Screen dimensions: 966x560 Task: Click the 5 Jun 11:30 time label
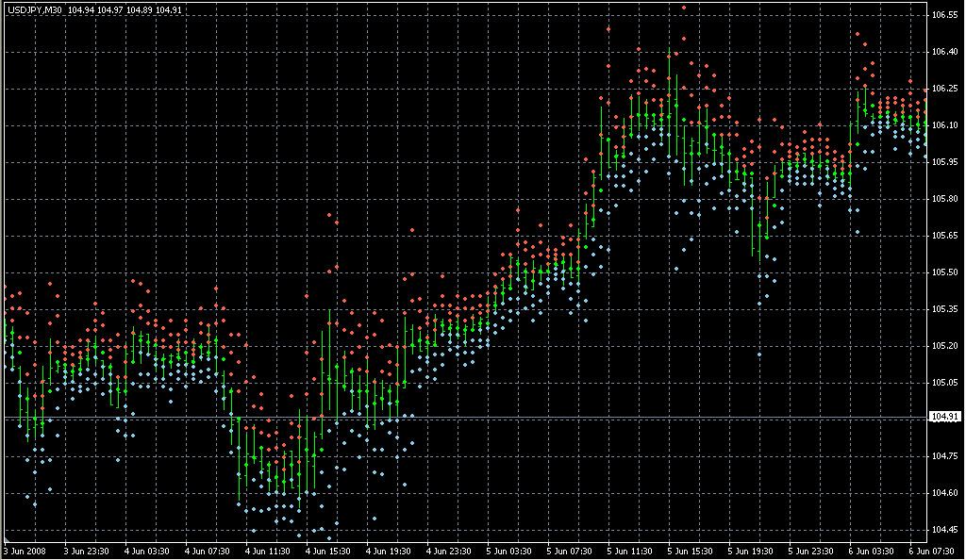pos(630,552)
